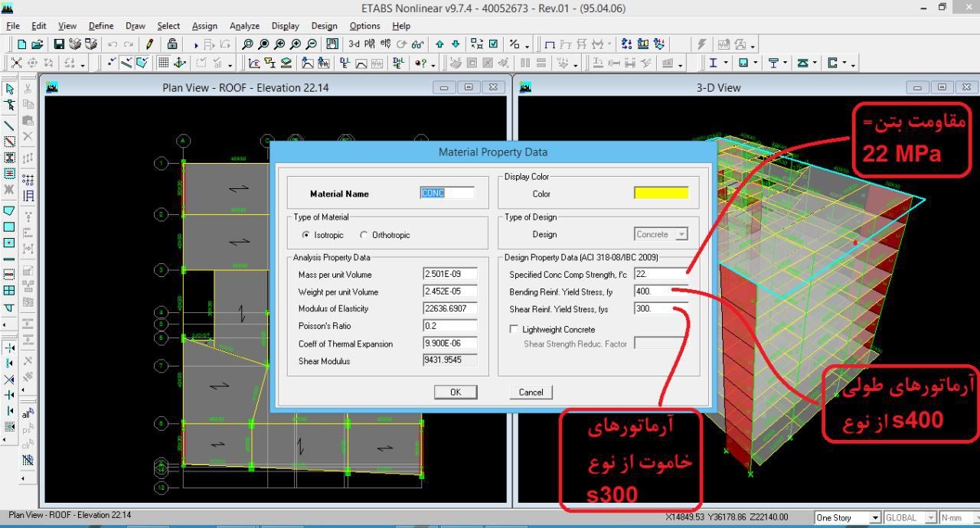Expand the I-section frame design dropdown arrow
The width and height of the screenshot is (980, 528).
coord(726,63)
